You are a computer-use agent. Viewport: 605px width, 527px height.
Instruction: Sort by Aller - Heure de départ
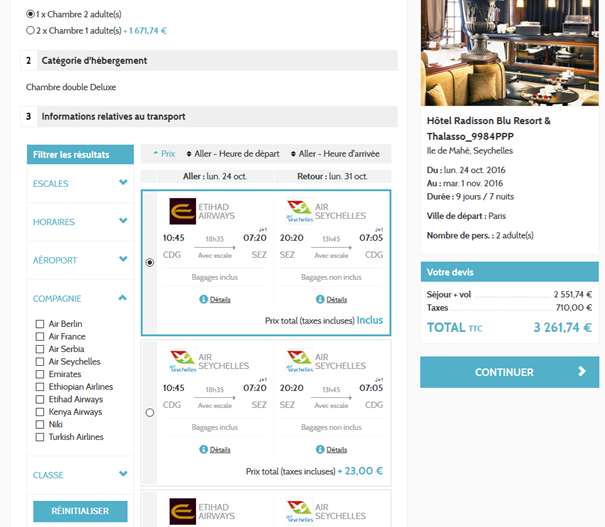[x=233, y=154]
